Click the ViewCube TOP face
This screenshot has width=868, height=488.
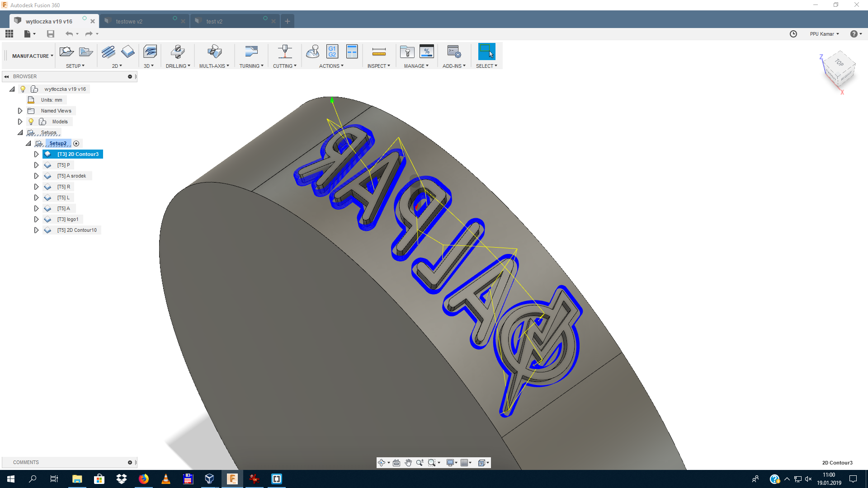840,63
